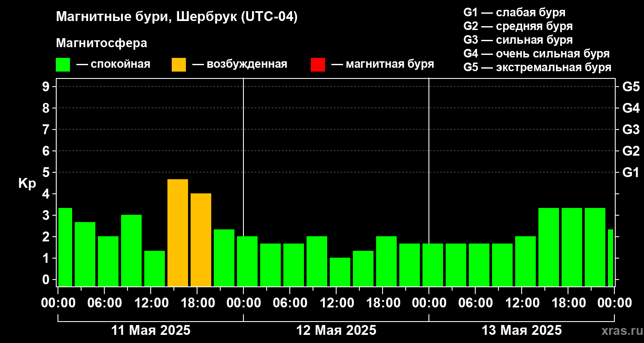Viewport: 644px width, 343px height.
Task: Select the 13 Мая 2025 date label
Action: 522,331
